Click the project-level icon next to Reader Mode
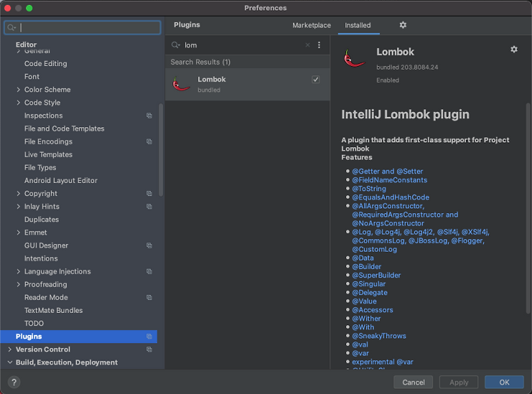Screen dimensions: 532x394 click(149, 297)
